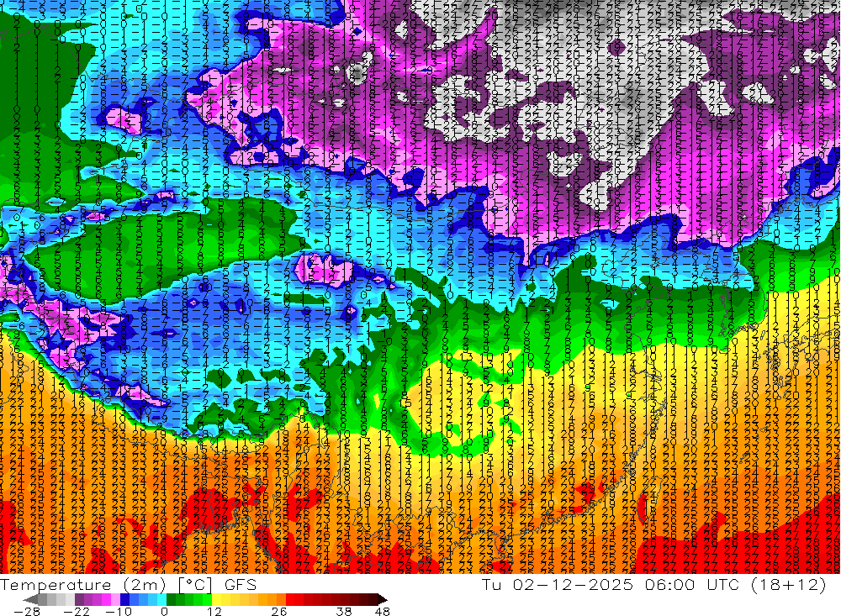Click the '[°C]' unit label
The image size is (841, 616).
(x=195, y=585)
